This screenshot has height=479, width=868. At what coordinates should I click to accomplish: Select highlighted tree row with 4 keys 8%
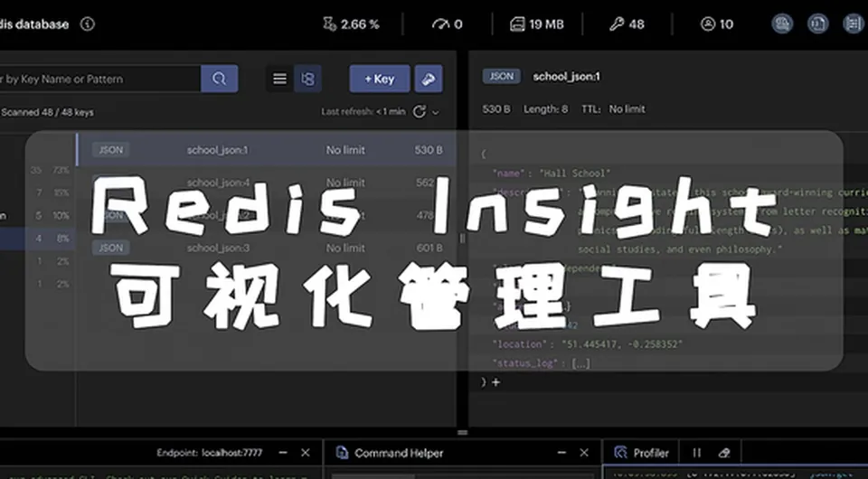(x=38, y=239)
